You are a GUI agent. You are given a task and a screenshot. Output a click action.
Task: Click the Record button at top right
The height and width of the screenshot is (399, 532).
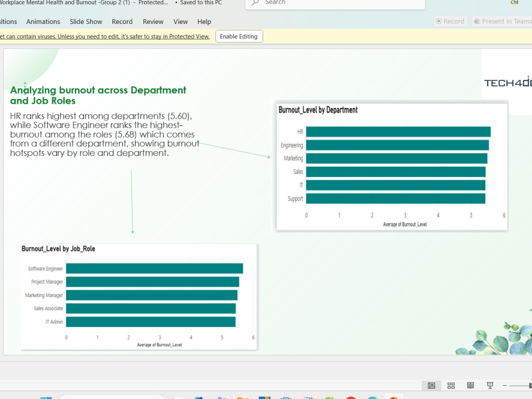[451, 21]
